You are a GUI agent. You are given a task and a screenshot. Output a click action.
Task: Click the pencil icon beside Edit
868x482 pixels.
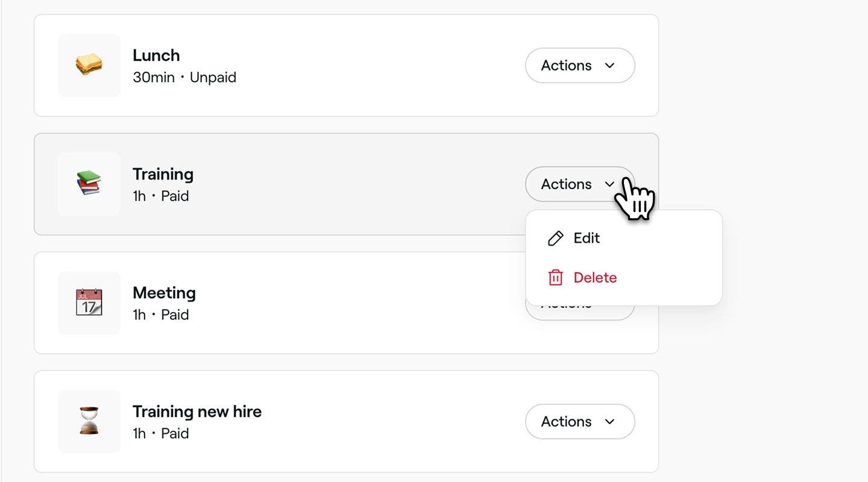point(556,239)
